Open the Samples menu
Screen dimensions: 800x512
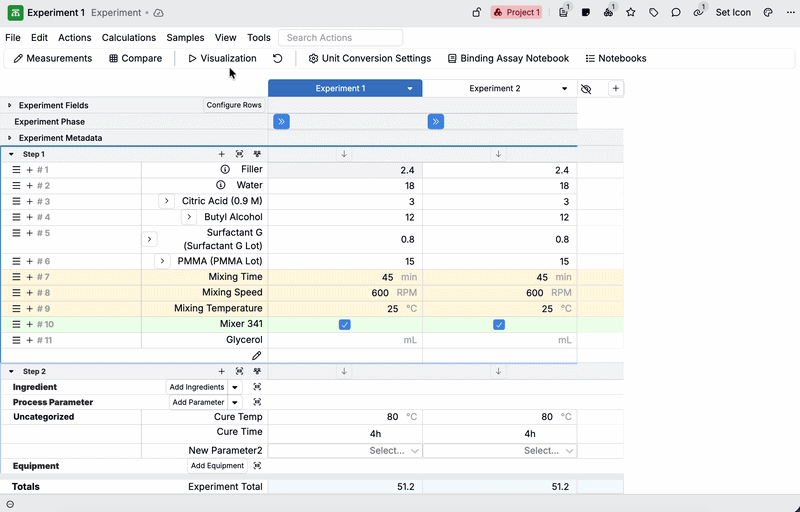tap(185, 37)
